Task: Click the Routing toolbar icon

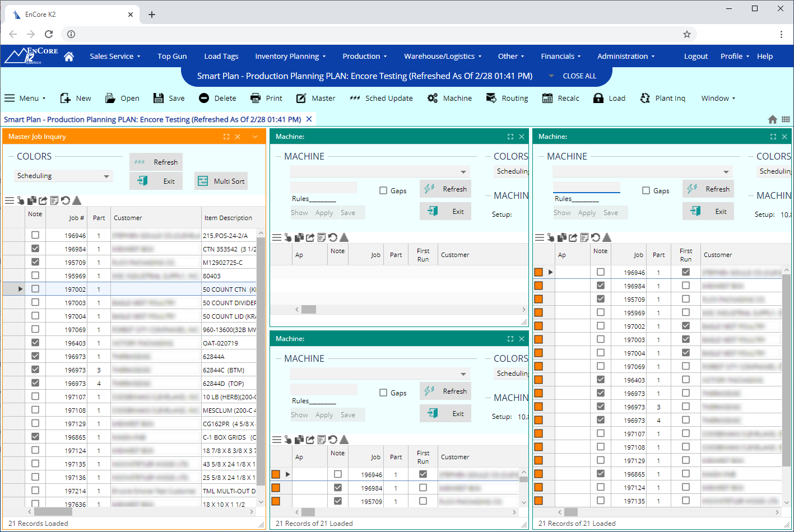Action: [x=491, y=98]
